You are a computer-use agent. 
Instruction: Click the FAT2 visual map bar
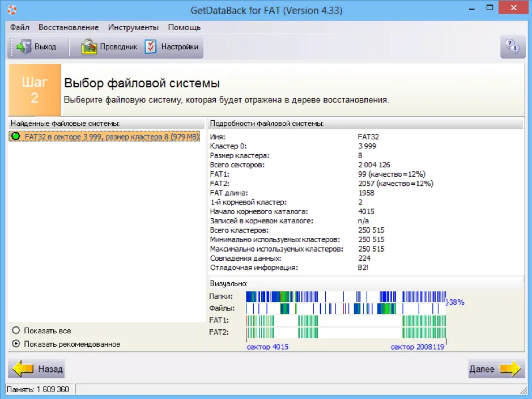346,332
